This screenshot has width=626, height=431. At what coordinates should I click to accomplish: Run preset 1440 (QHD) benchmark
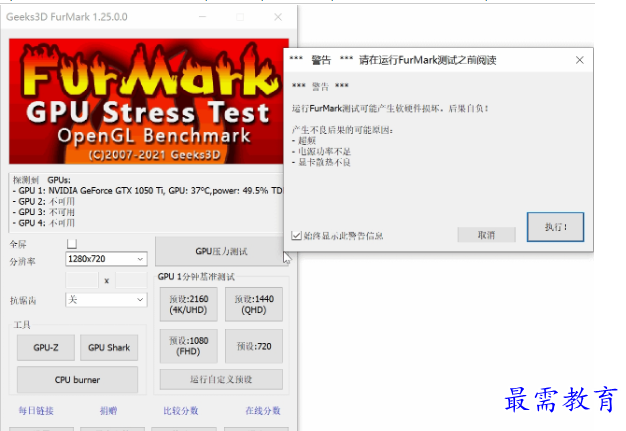coord(254,304)
